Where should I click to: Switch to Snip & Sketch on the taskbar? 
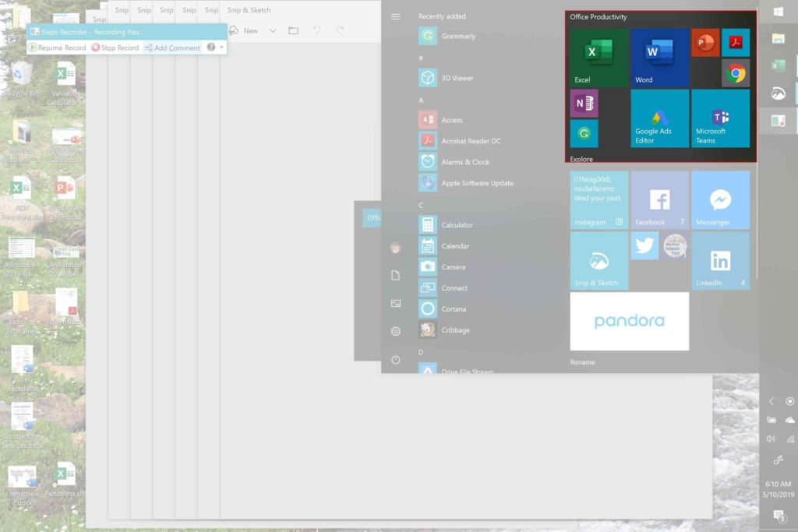[779, 93]
